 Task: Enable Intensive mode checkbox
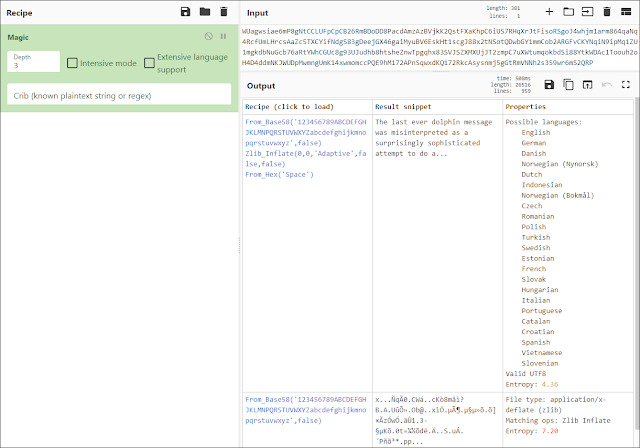[x=72, y=63]
